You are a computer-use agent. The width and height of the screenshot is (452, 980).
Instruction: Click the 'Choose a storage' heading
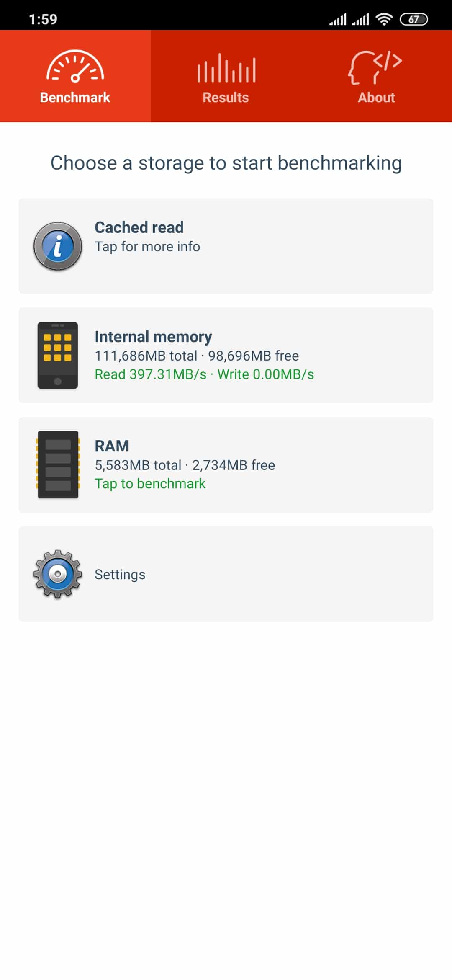pyautogui.click(x=226, y=163)
